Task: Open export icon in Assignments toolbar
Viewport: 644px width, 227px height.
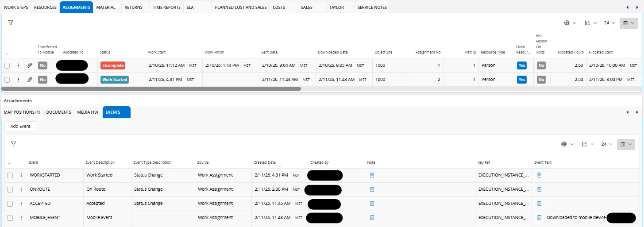Action: point(587,23)
